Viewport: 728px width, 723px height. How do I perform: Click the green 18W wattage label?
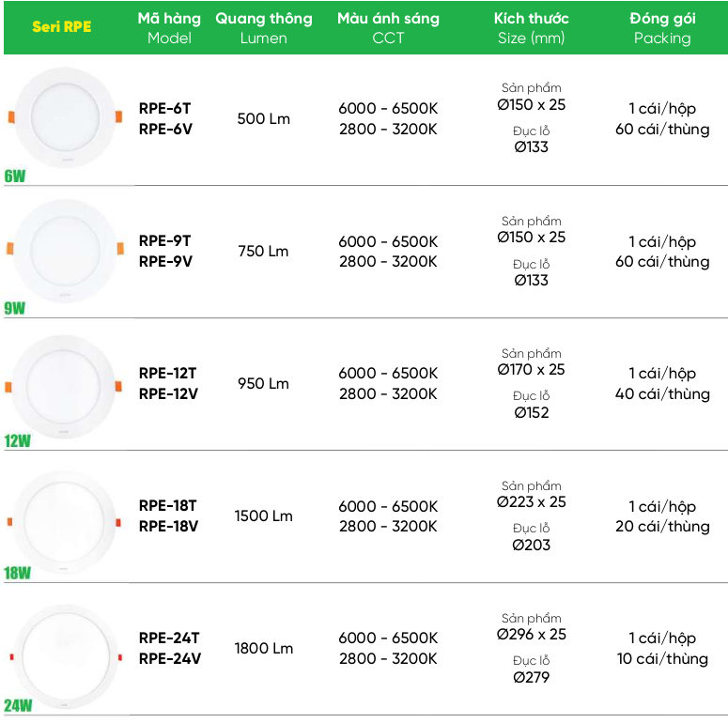[x=17, y=574]
